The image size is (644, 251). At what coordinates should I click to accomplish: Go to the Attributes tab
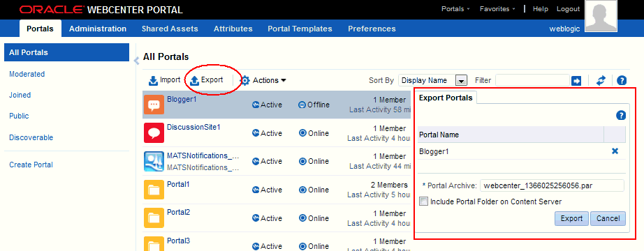233,29
